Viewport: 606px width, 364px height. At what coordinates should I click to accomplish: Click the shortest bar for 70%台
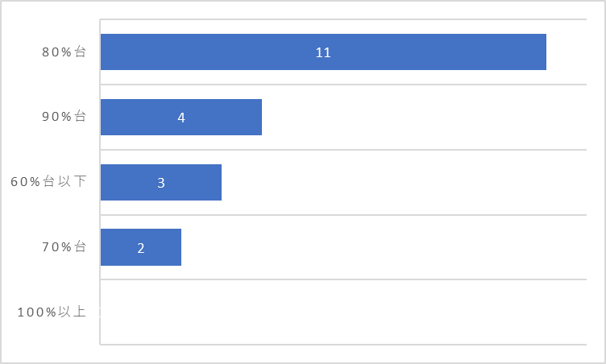point(141,247)
